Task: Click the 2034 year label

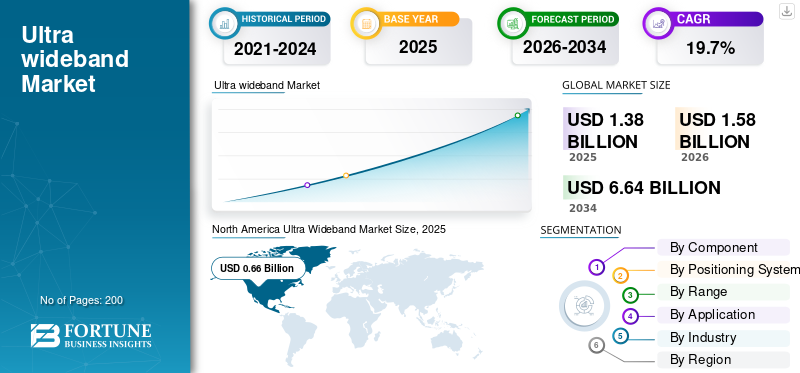Action: click(583, 208)
